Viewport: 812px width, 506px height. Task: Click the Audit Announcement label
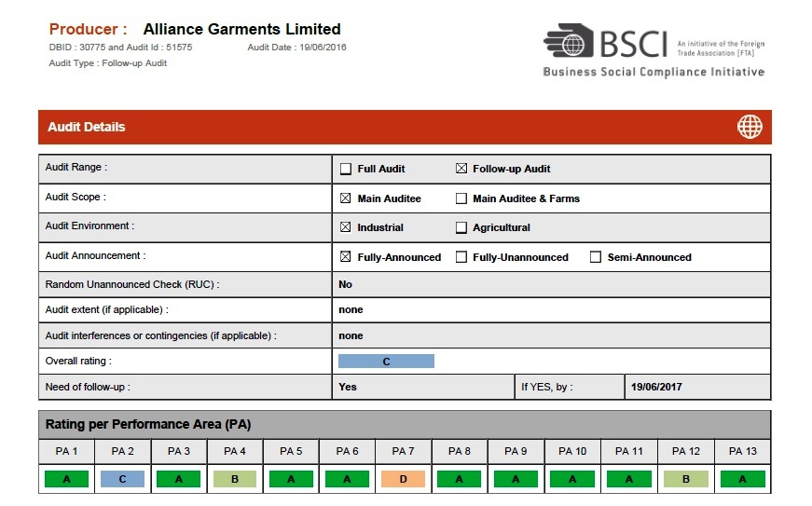coord(95,255)
